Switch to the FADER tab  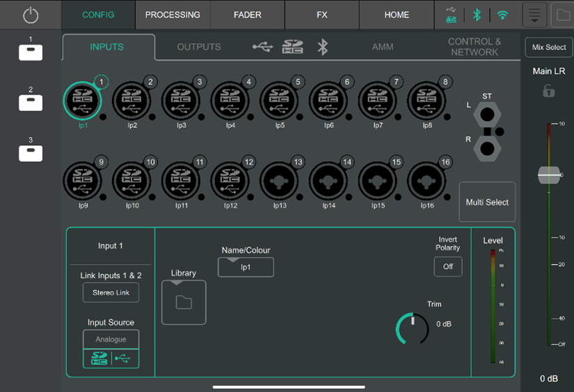248,15
